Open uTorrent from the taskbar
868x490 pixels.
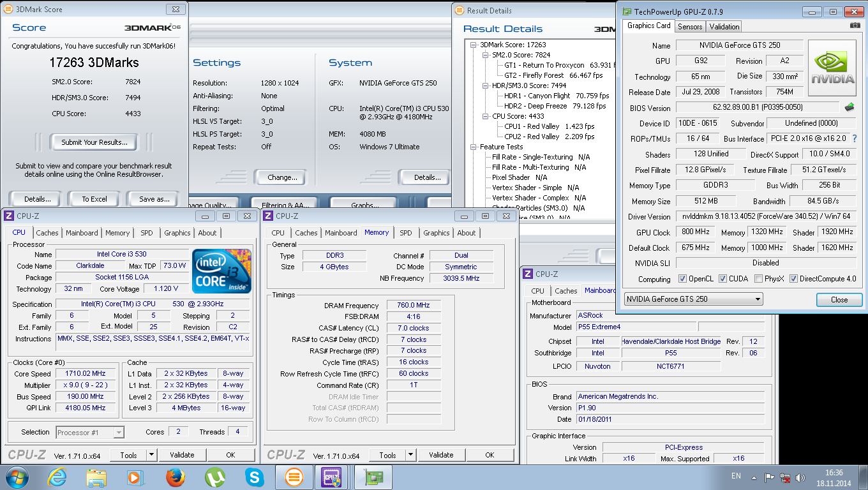point(215,477)
